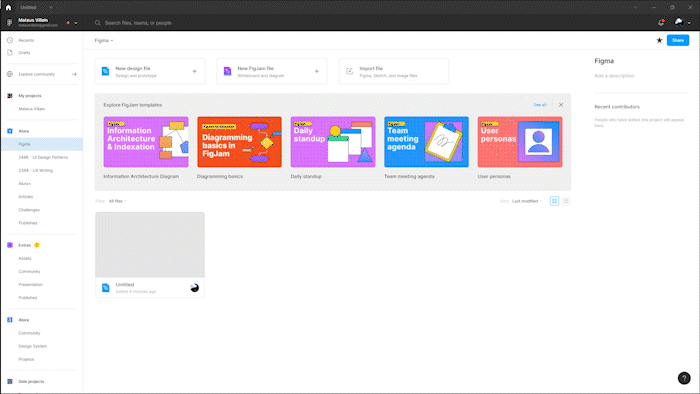Screen dimensions: 700x394
Task: Add a new tab with plus icon
Action: (51, 7)
